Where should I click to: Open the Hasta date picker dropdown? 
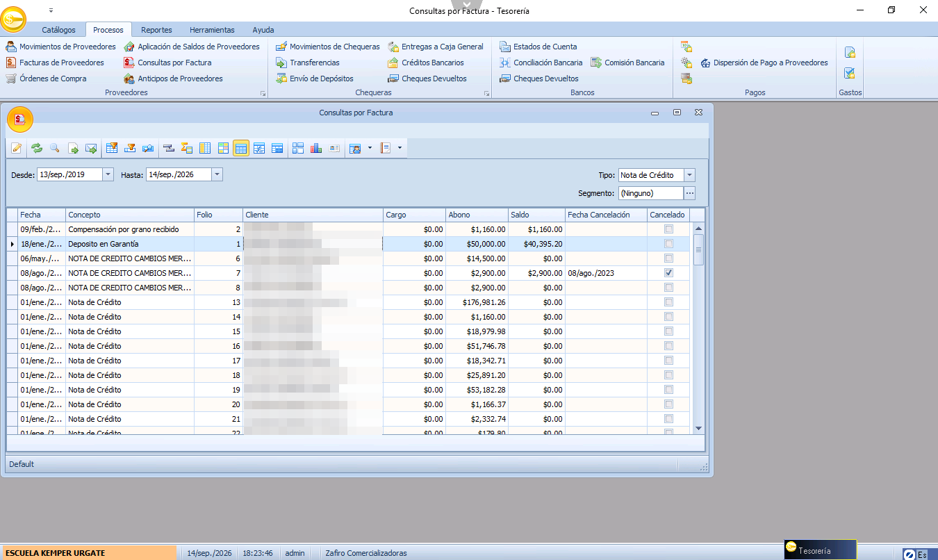point(217,175)
